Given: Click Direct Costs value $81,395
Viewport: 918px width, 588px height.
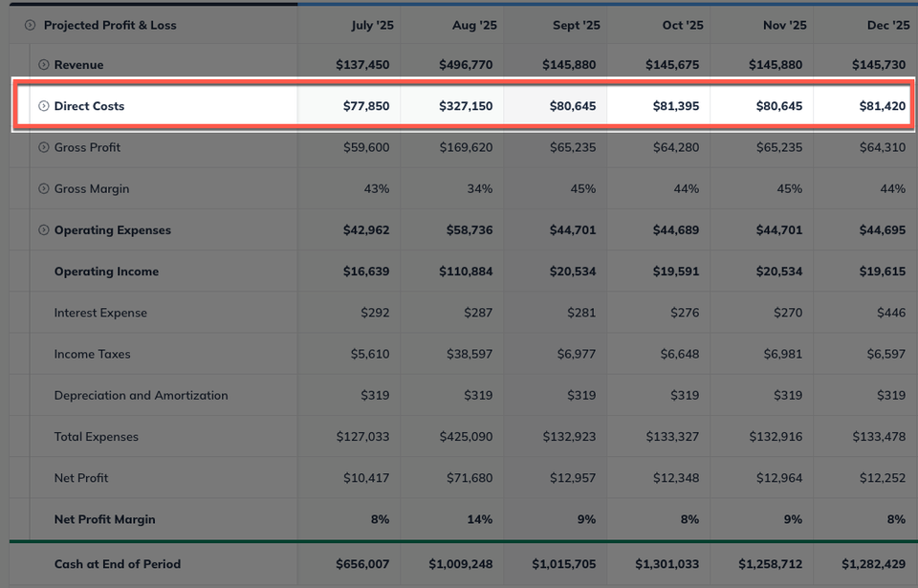Looking at the screenshot, I should click(x=676, y=106).
